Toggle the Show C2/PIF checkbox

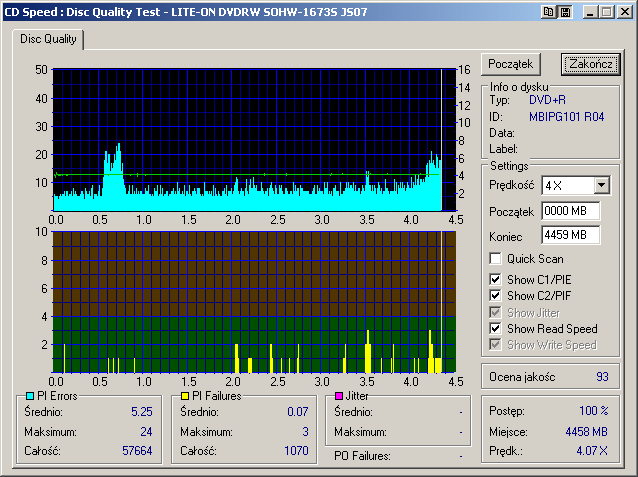tap(495, 295)
